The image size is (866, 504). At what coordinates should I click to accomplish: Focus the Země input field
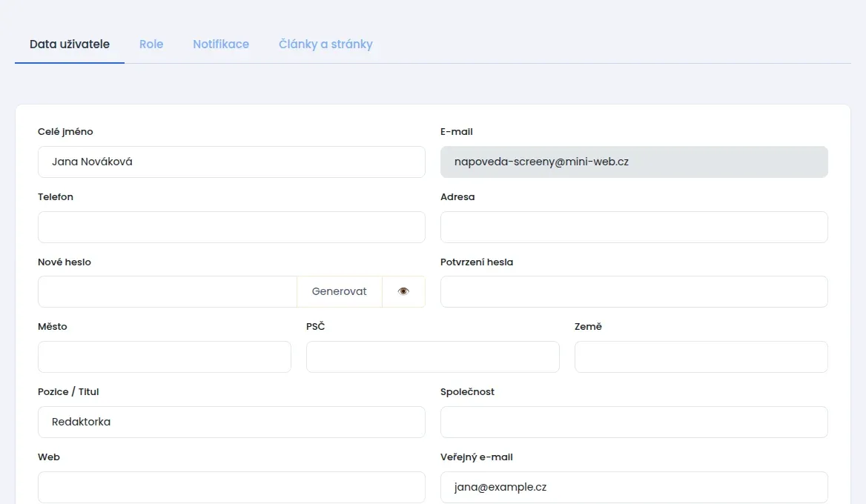(x=701, y=357)
